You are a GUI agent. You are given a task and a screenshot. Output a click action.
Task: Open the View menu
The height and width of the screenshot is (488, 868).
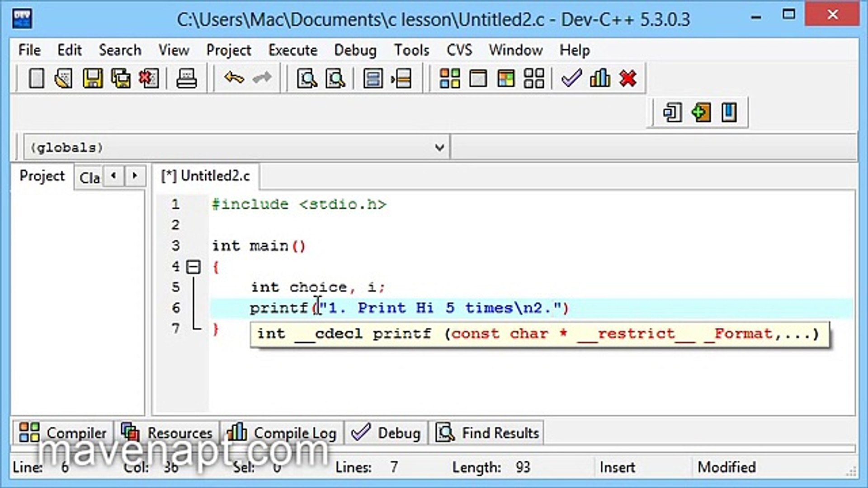tap(174, 50)
